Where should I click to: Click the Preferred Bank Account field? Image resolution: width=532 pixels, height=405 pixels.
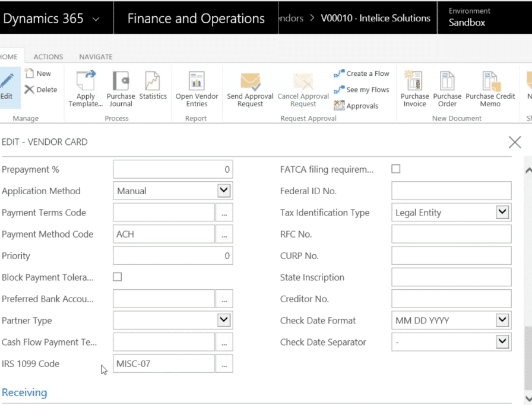164,299
